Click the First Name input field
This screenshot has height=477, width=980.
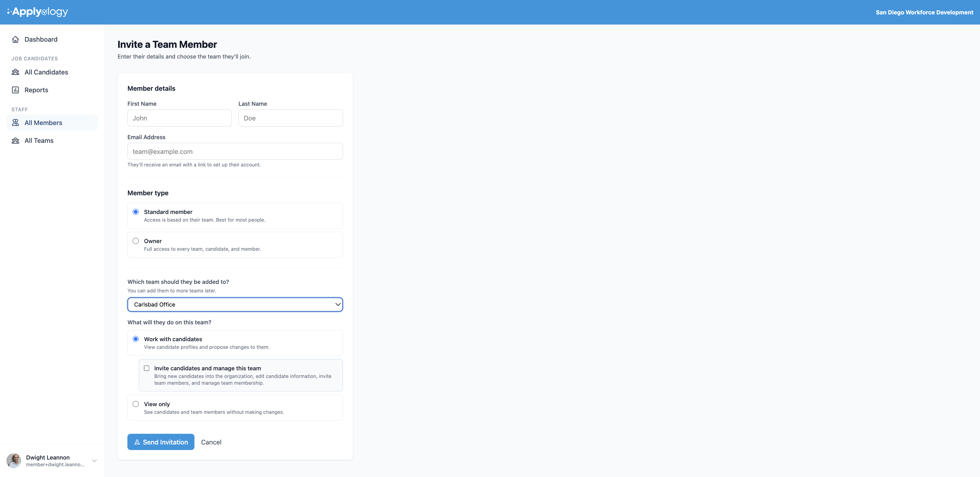179,118
